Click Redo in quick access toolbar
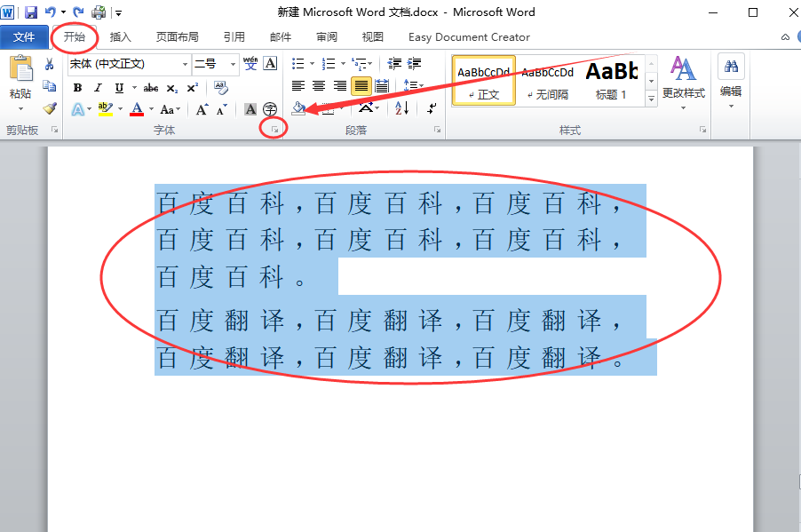 point(78,12)
